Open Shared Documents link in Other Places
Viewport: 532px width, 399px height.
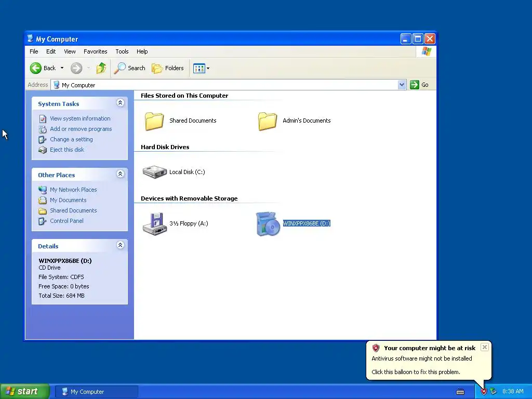(x=73, y=210)
